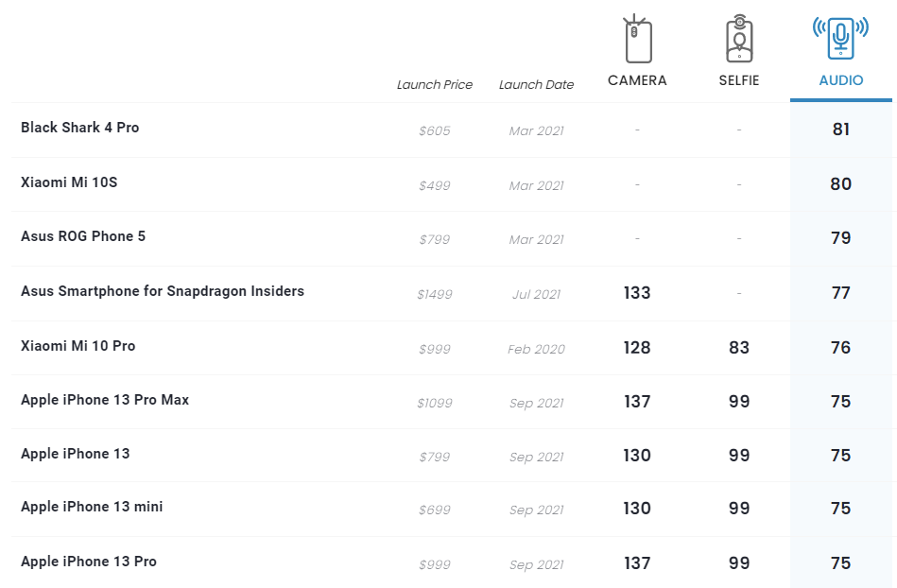
Task: Open the Xiaomi Mi 10S link
Action: tap(69, 182)
